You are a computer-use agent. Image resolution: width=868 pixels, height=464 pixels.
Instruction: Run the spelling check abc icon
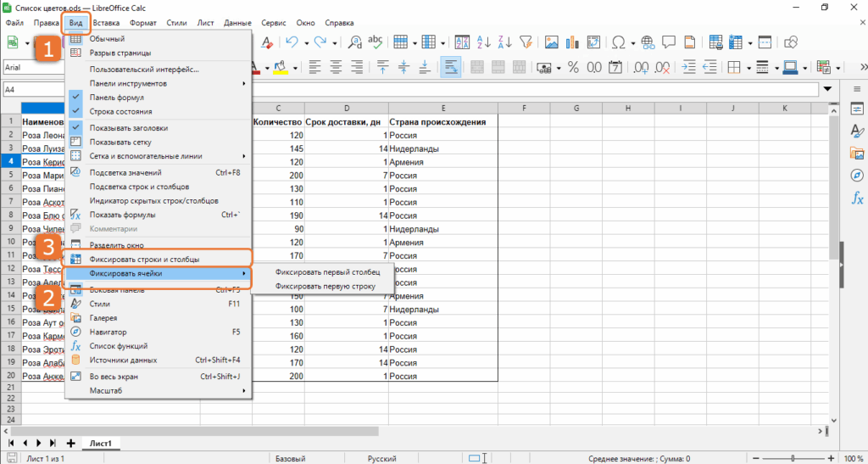point(376,42)
